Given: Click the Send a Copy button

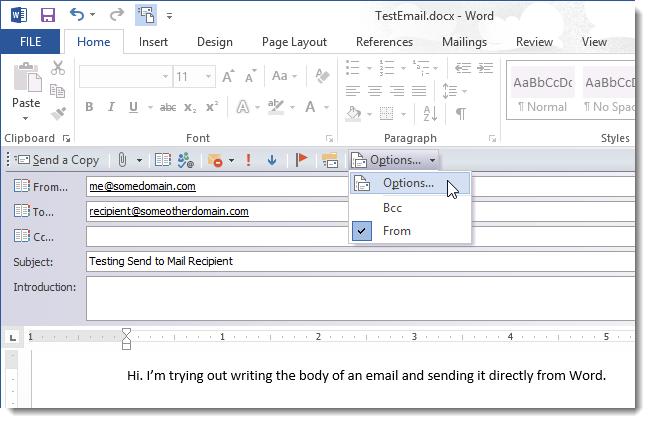Looking at the screenshot, I should click(x=57, y=160).
